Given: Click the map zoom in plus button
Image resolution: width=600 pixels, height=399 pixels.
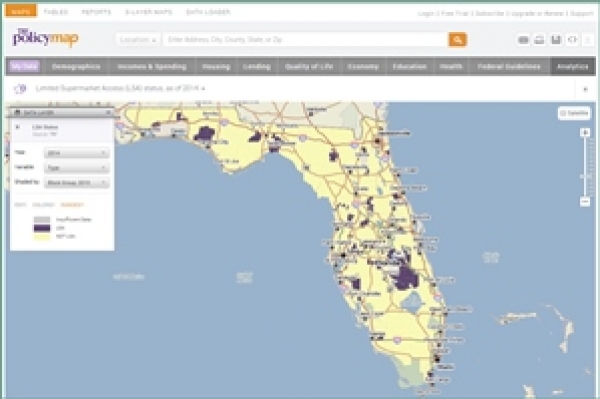Looking at the screenshot, I should pyautogui.click(x=585, y=132).
